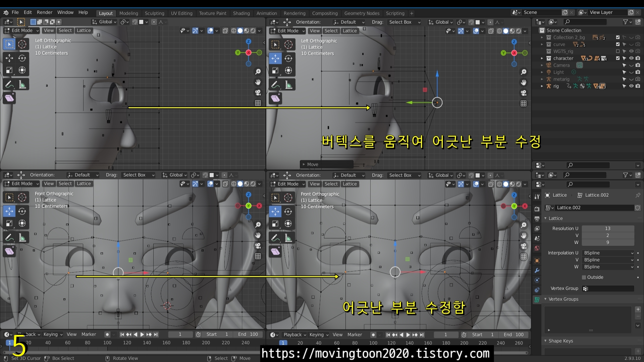Screen dimensions: 644x362
Task: Click the outliner search field at top
Action: (585, 22)
